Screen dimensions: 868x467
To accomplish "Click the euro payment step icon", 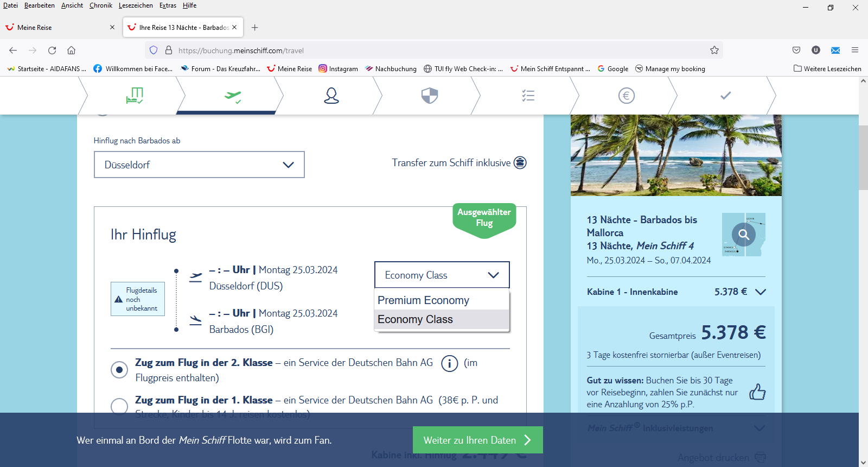I will [x=626, y=96].
